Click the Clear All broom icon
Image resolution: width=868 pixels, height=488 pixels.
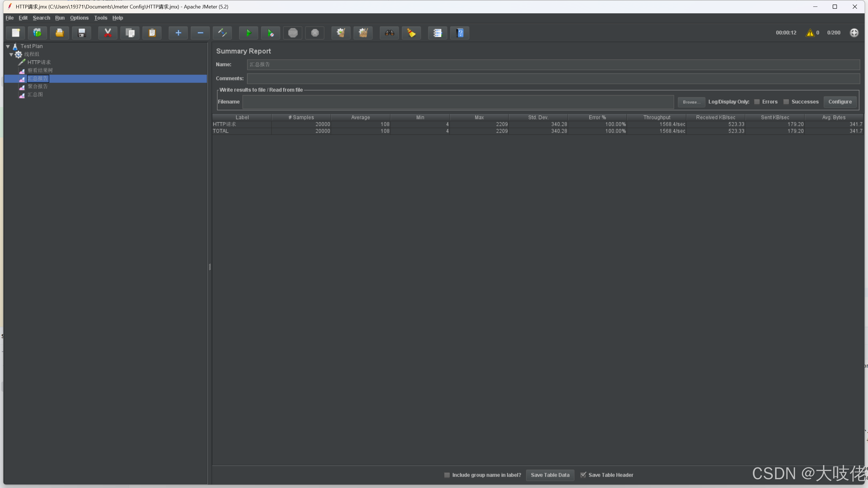tap(363, 33)
